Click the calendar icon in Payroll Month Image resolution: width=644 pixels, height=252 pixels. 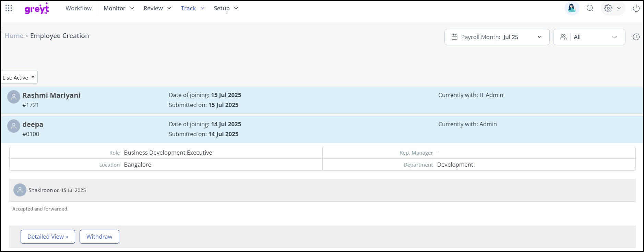click(454, 37)
